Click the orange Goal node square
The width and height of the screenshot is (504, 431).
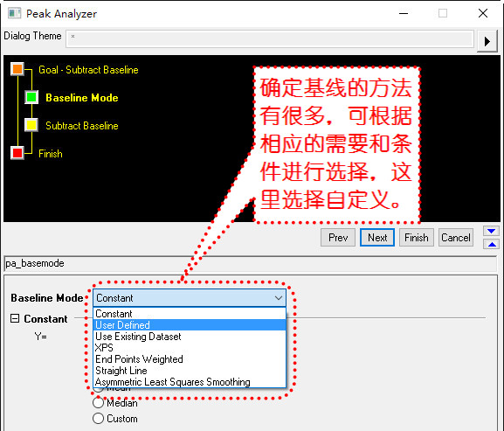tap(17, 69)
